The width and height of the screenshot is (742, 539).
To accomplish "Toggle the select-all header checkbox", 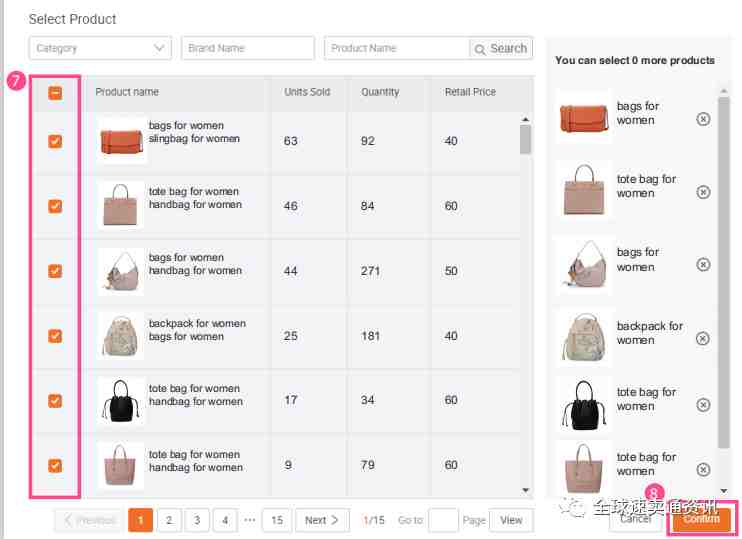I will click(55, 93).
